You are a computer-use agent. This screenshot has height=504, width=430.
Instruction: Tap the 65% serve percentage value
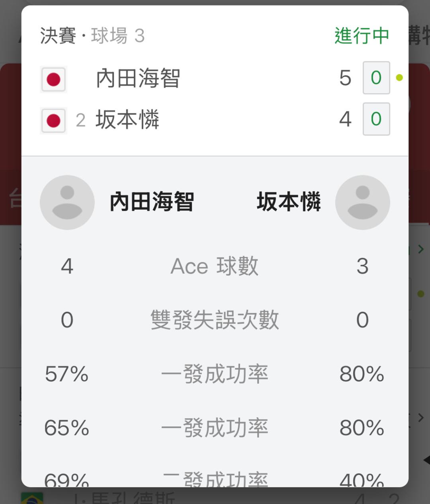pyautogui.click(x=66, y=428)
